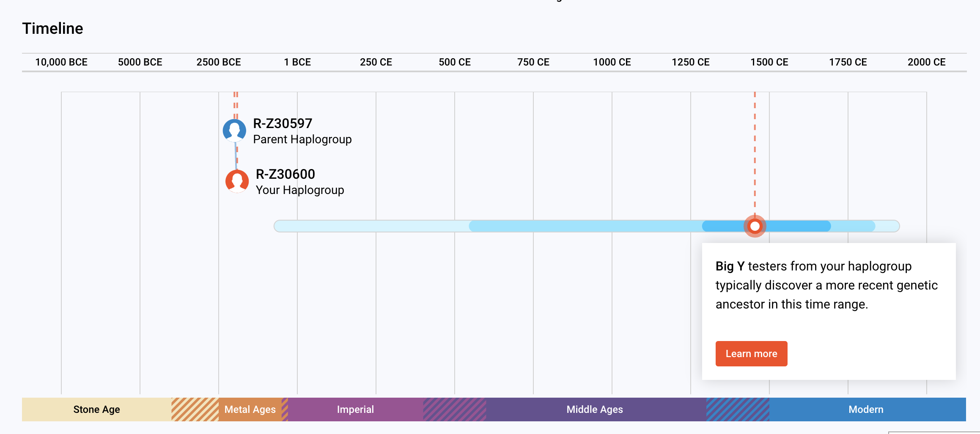Click the blue R-Z30597 parent haplogroup avatar
Image resolution: width=980 pixels, height=434 pixels.
[x=234, y=130]
